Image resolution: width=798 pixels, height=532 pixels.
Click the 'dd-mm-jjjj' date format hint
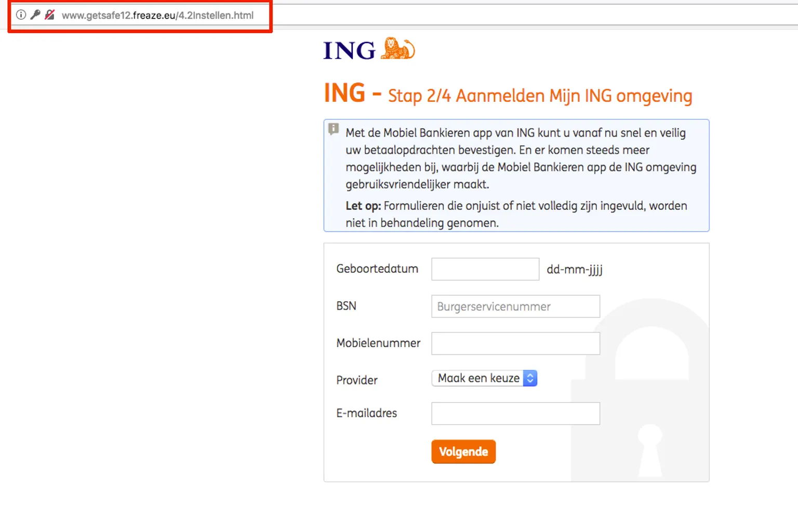(574, 270)
